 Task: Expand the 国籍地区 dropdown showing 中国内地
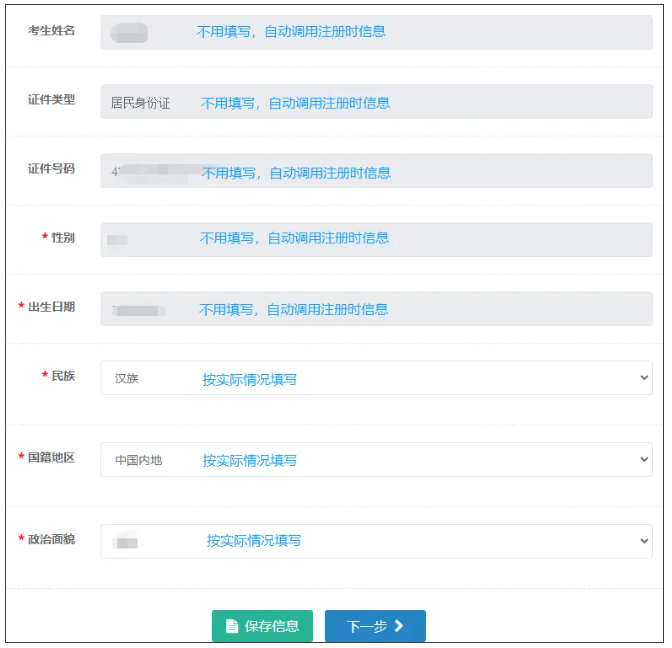[x=376, y=460]
